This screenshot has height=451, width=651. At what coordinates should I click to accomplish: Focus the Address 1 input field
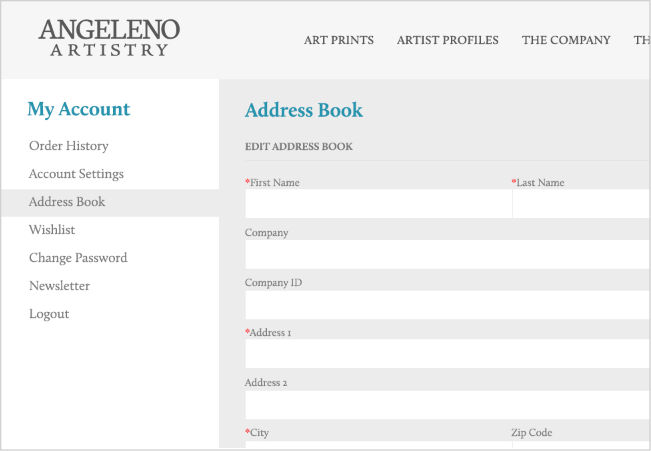(x=448, y=354)
